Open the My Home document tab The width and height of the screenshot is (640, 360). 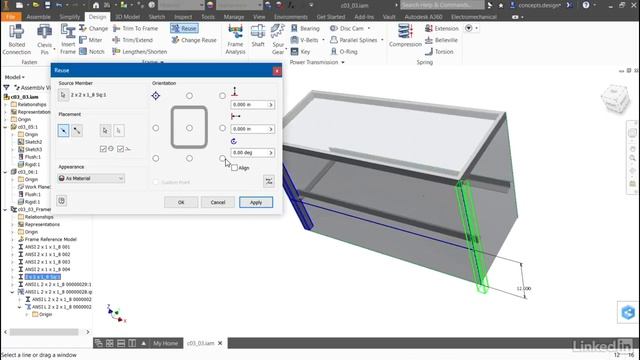point(165,343)
